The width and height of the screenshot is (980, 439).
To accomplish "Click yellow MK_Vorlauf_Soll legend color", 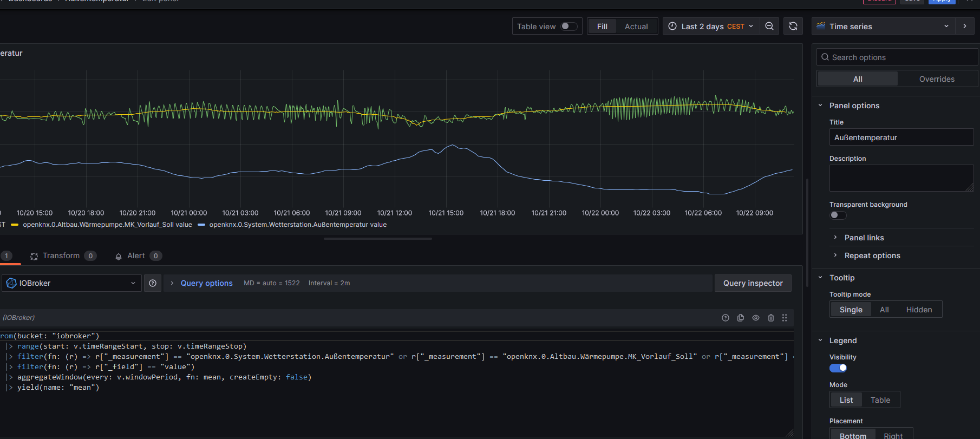I will click(x=15, y=225).
